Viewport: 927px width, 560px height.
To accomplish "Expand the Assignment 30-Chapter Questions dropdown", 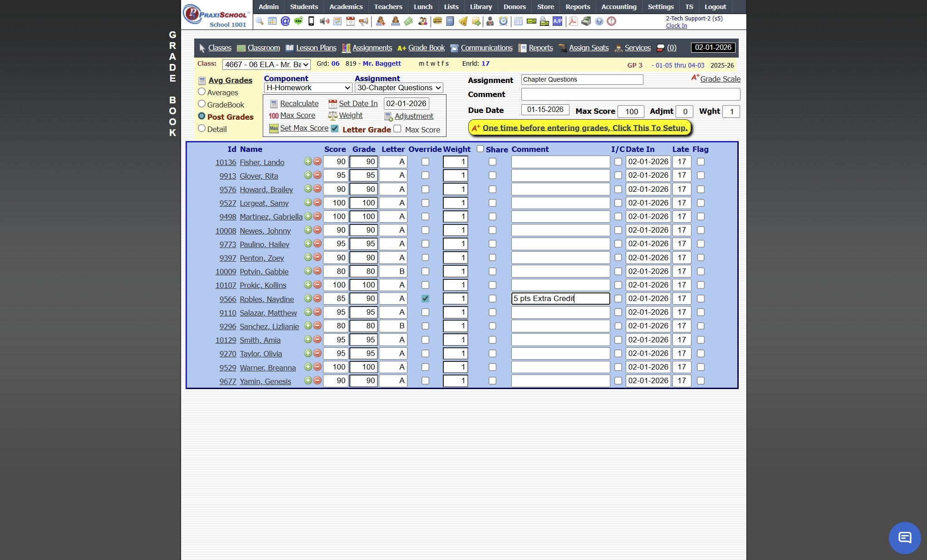I will (x=399, y=88).
